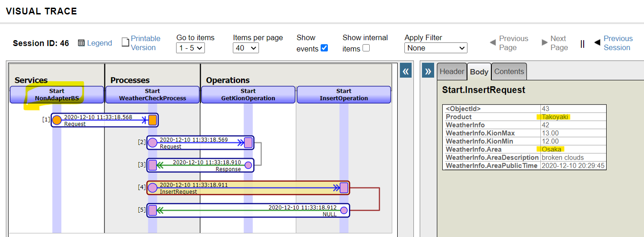This screenshot has height=237, width=644.
Task: Click the AreaDescription value broken clouds
Action: point(562,158)
